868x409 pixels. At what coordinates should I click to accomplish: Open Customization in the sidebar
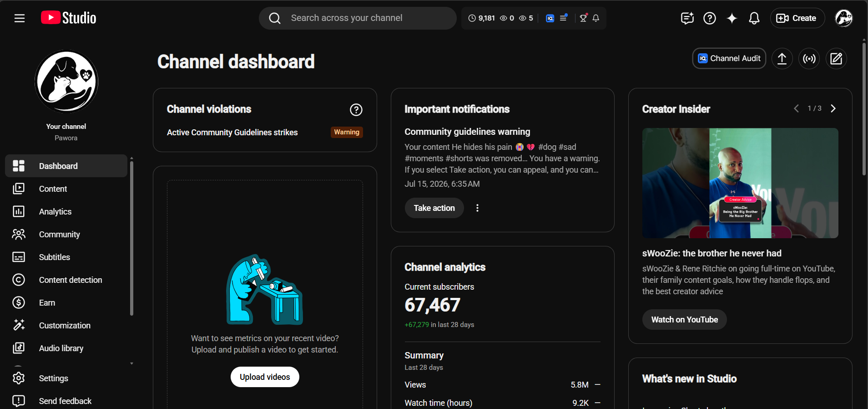(66, 325)
